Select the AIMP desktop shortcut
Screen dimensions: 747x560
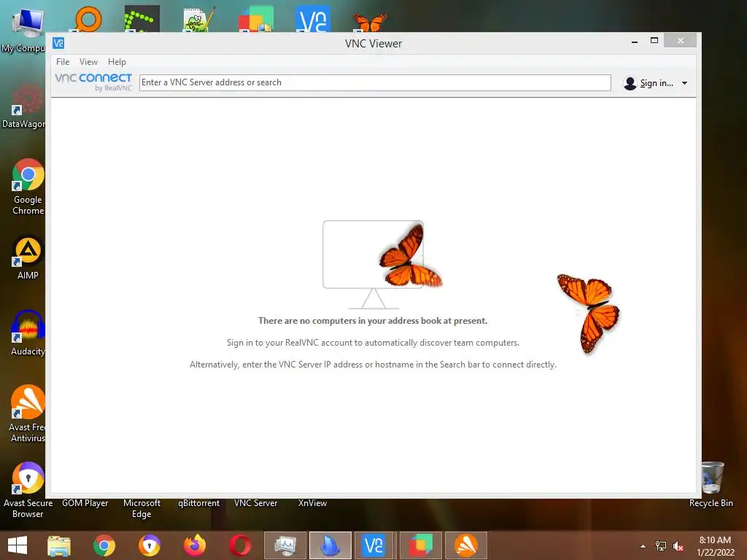[28, 257]
